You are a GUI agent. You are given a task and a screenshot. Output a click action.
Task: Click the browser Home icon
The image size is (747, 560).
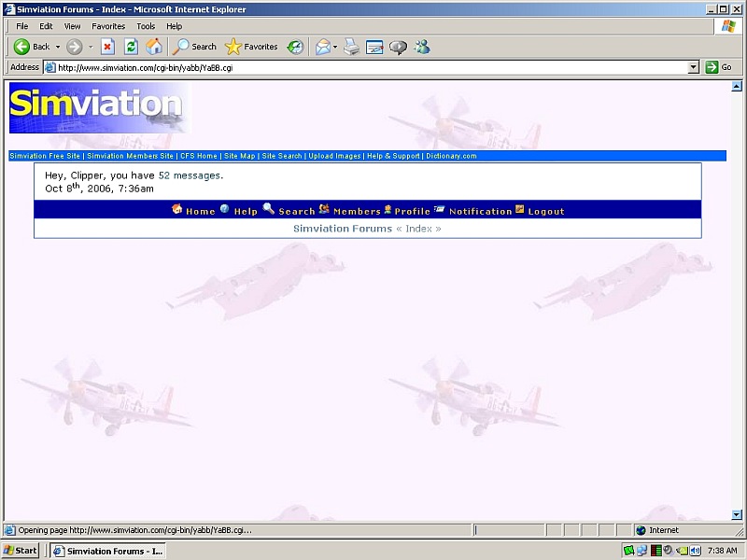click(154, 47)
